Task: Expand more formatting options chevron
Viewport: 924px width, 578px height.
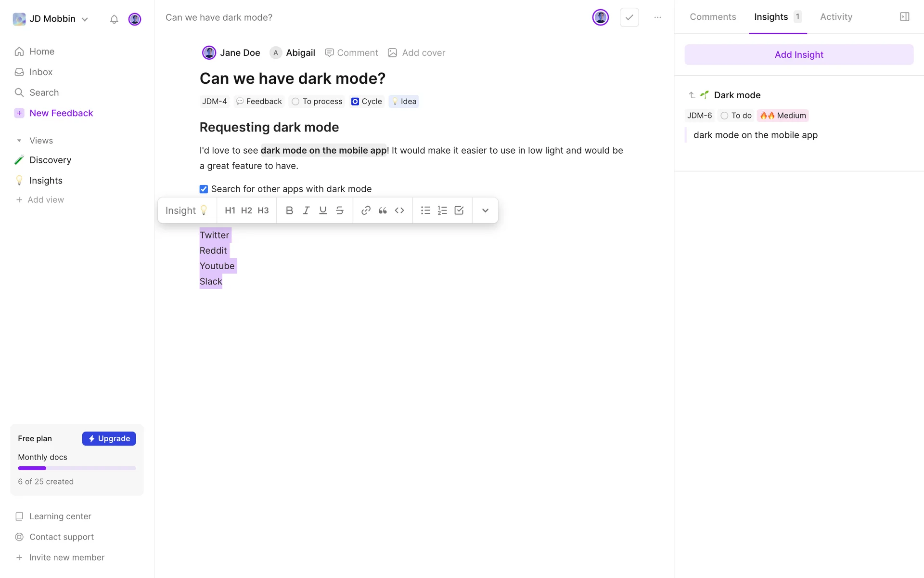Action: (485, 210)
